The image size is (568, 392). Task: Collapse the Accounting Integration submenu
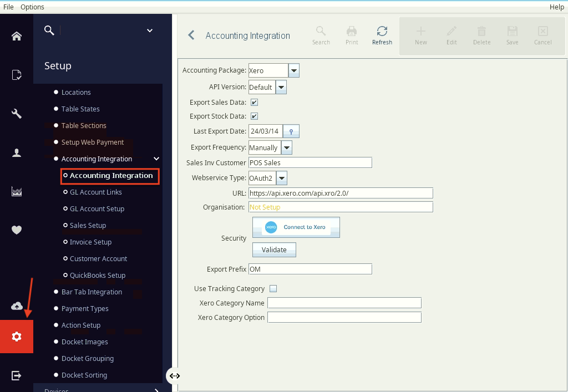pos(156,159)
